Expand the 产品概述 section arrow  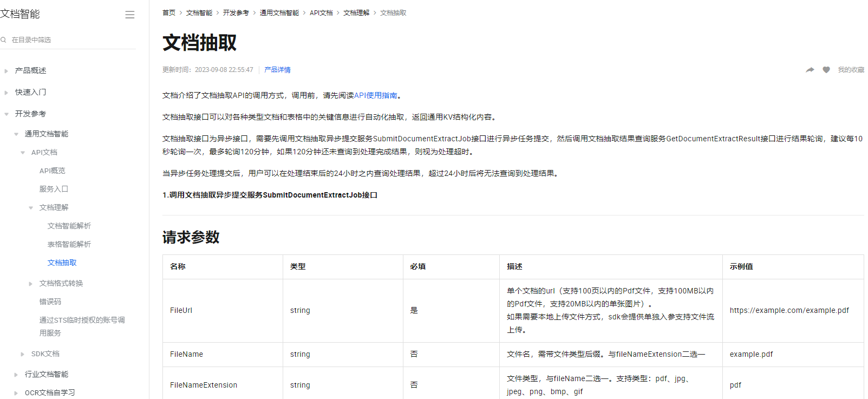click(x=6, y=71)
